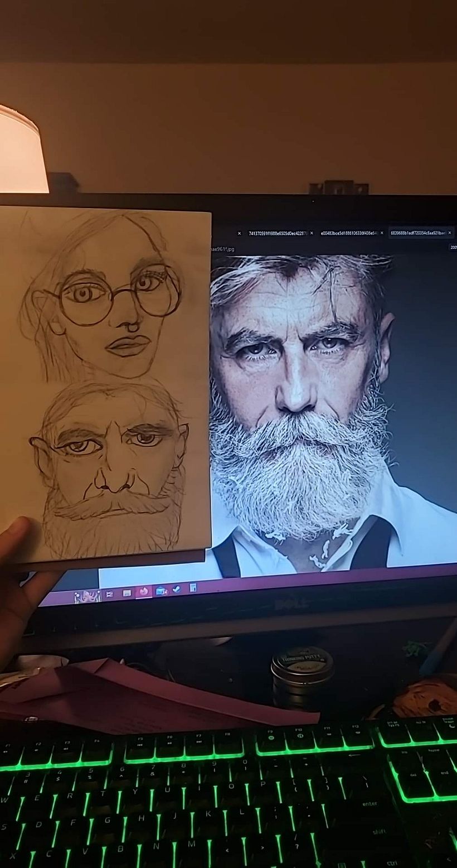Close the 741370591 tab
Screen dimensions: 457x868
(312, 233)
